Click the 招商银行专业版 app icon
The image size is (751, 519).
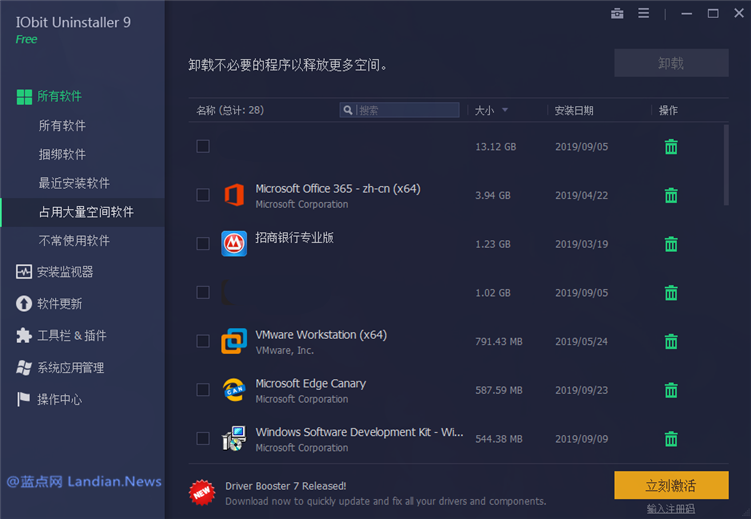coord(234,244)
